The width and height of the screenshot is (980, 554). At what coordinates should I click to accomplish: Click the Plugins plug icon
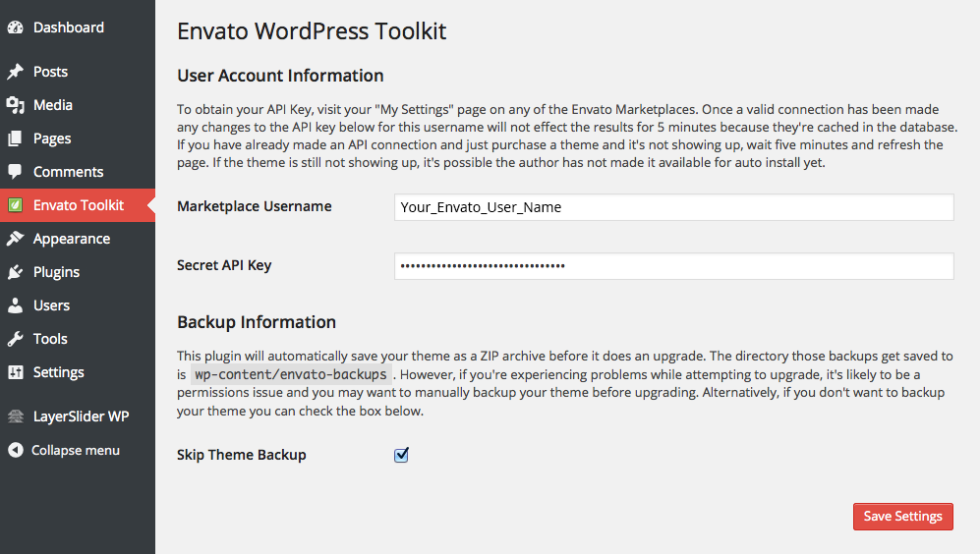click(15, 272)
